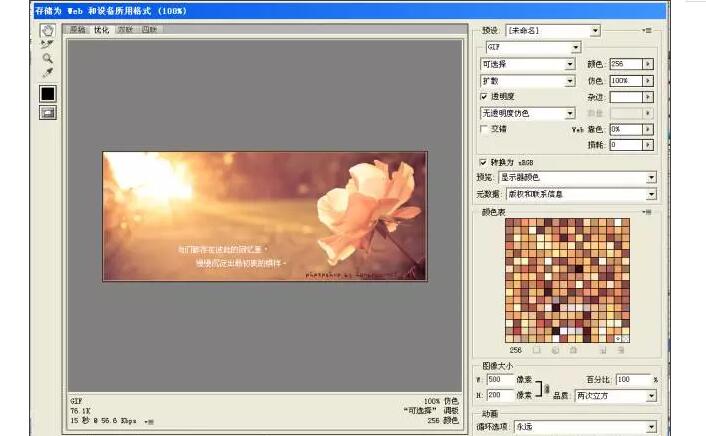This screenshot has width=706, height=436.
Task: Select the Hand tool
Action: (47, 29)
